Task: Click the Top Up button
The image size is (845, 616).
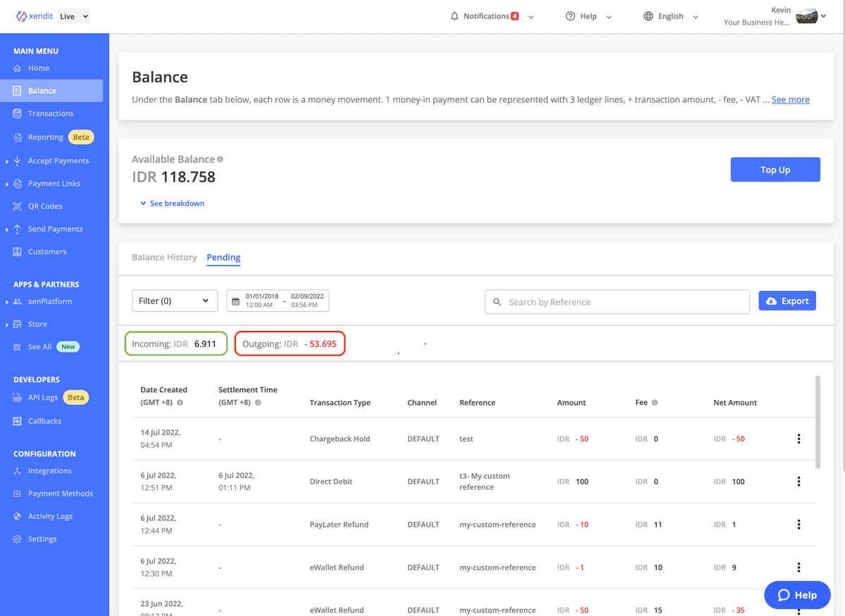Action: tap(775, 170)
